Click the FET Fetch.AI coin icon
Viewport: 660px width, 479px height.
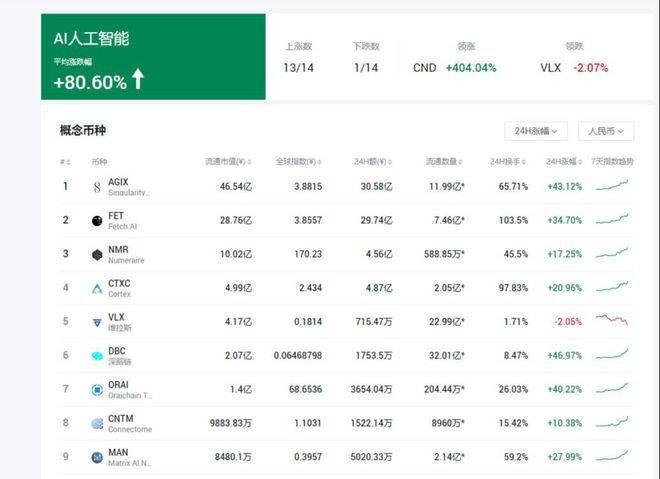[x=97, y=220]
